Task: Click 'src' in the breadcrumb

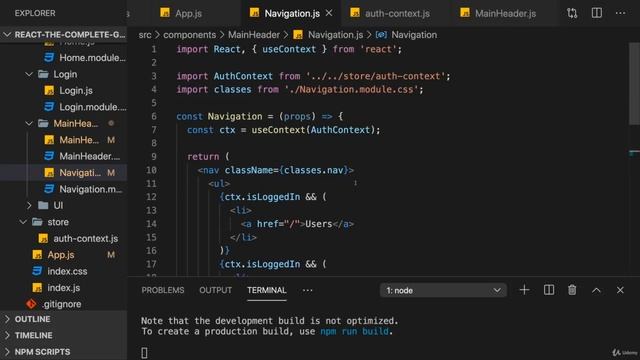Action: [144, 35]
